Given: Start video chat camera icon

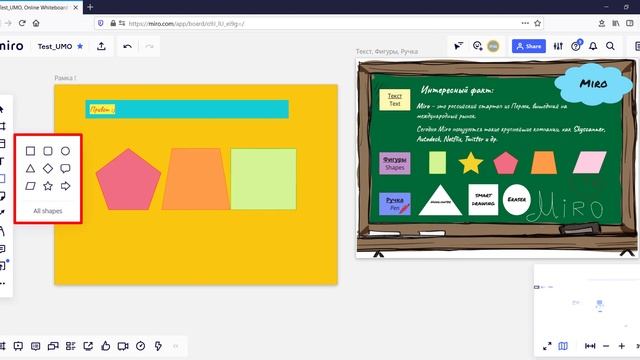Looking at the screenshot, I should click(x=123, y=346).
